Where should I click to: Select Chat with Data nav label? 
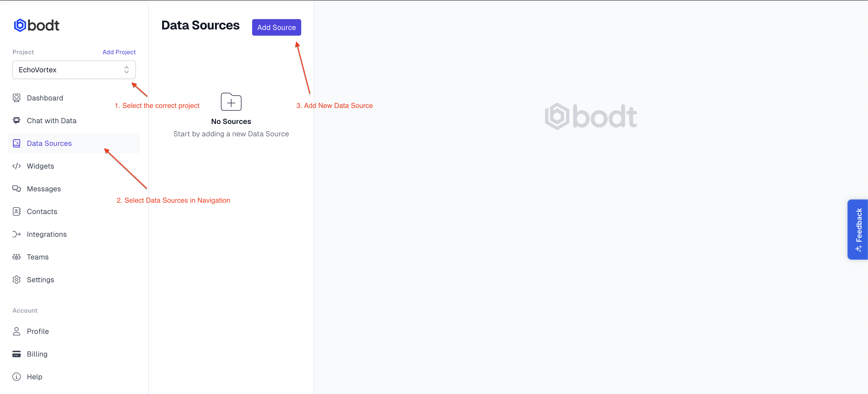tap(52, 121)
